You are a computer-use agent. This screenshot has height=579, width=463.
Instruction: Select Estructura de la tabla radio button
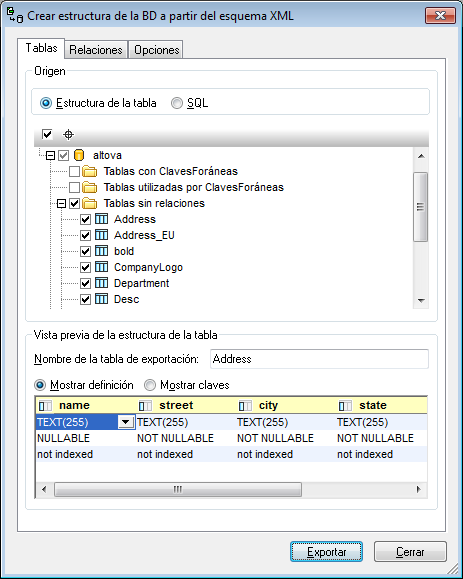point(46,103)
